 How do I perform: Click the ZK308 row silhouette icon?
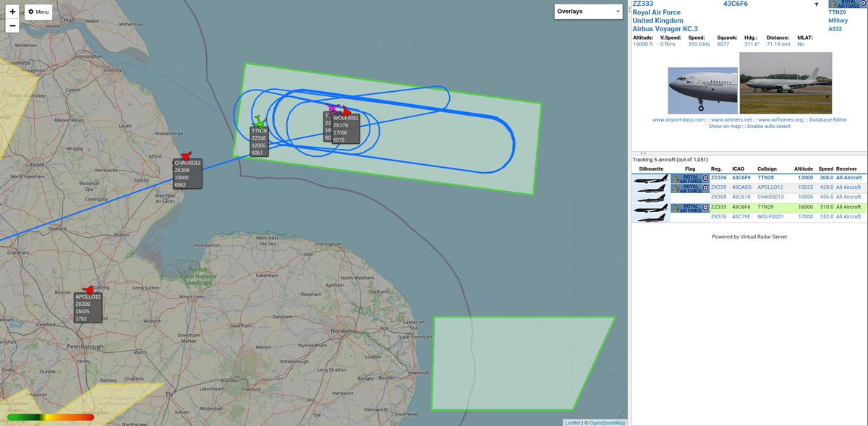[651, 197]
